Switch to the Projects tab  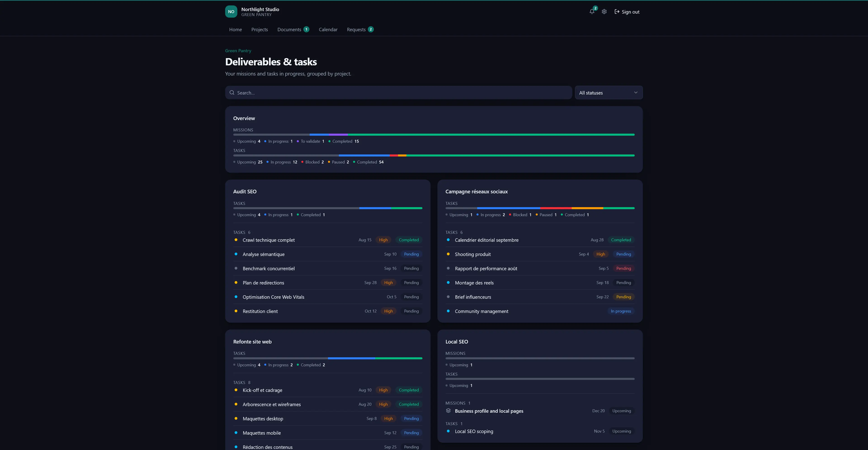click(x=259, y=30)
